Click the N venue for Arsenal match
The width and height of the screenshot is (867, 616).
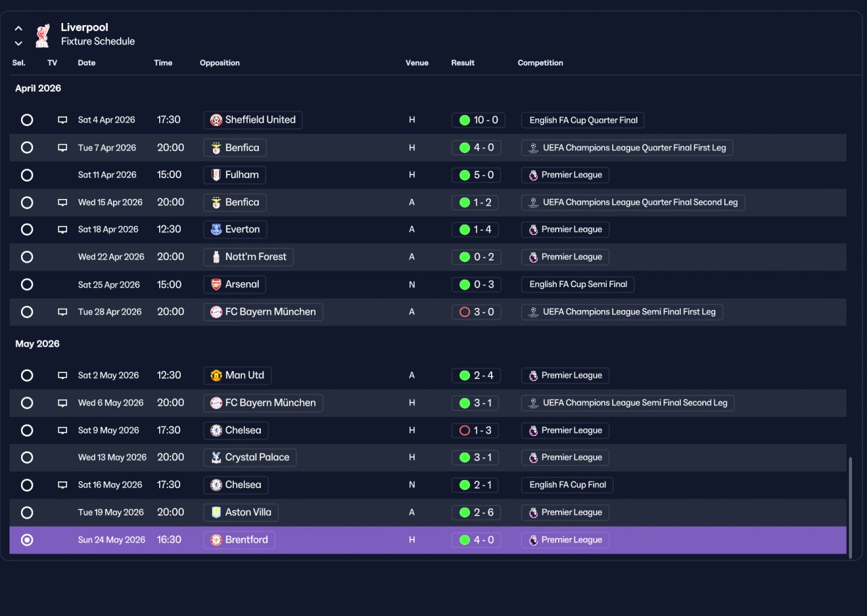pos(412,284)
